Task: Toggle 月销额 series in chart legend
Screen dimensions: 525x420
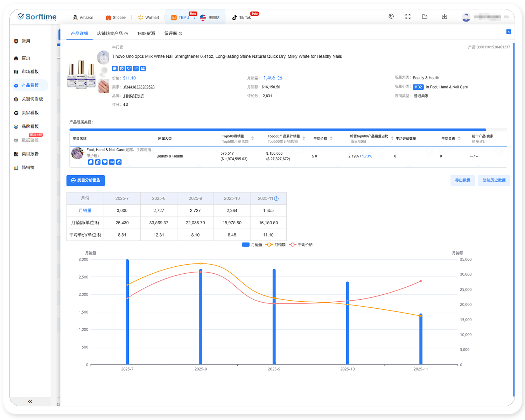Action: [275, 245]
